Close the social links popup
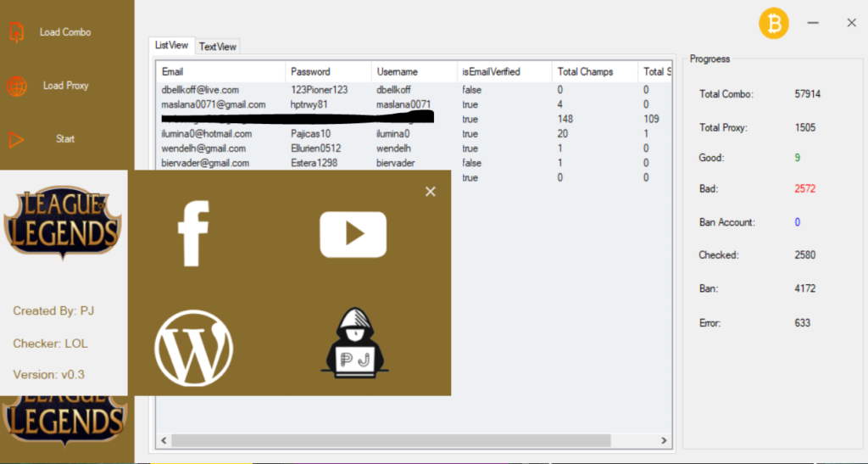 pos(430,192)
